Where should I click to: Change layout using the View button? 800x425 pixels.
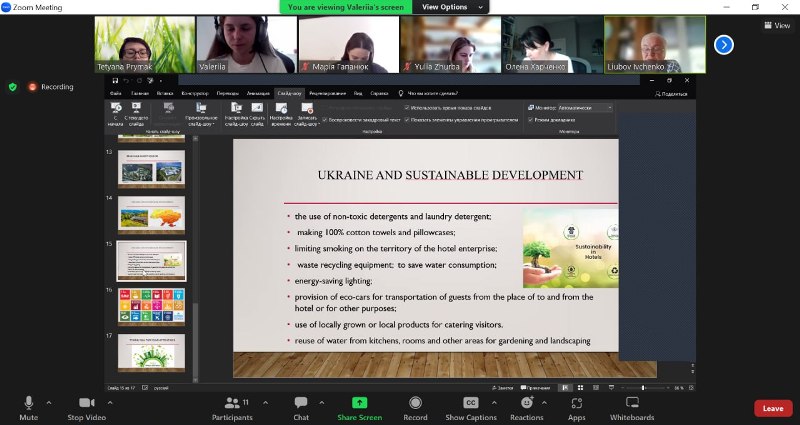click(x=776, y=26)
